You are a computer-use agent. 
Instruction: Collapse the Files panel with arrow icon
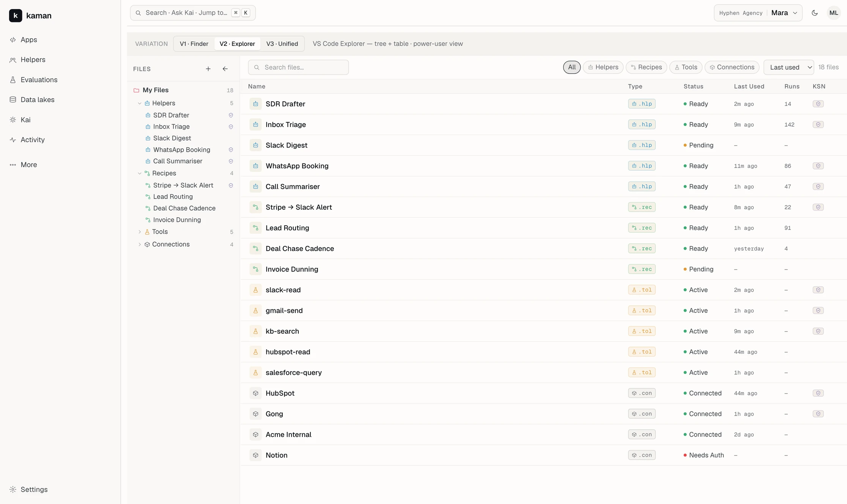pyautogui.click(x=225, y=69)
